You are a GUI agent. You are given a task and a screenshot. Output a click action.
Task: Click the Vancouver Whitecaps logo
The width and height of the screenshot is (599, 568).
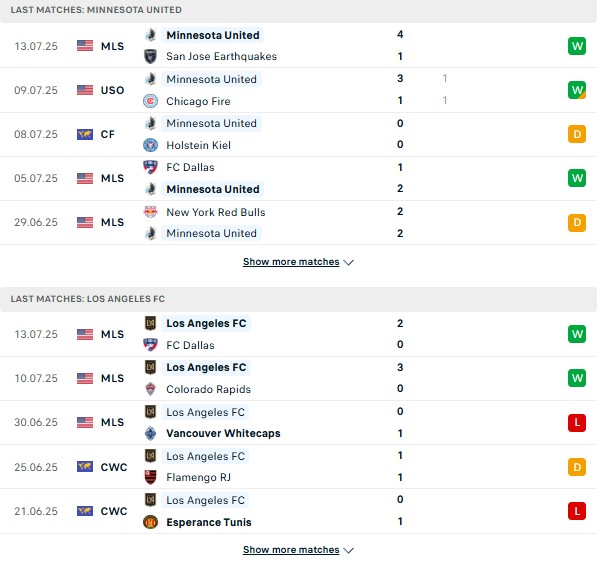(x=151, y=433)
